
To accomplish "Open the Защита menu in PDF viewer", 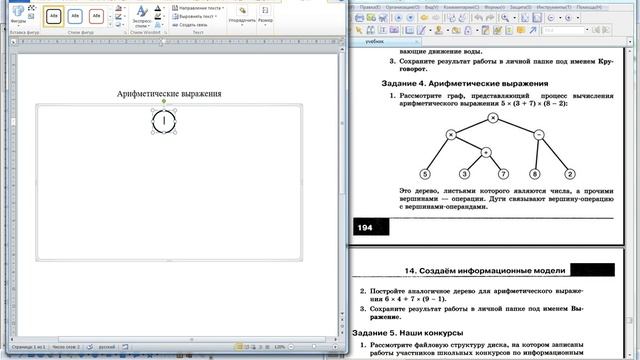I will click(520, 7).
